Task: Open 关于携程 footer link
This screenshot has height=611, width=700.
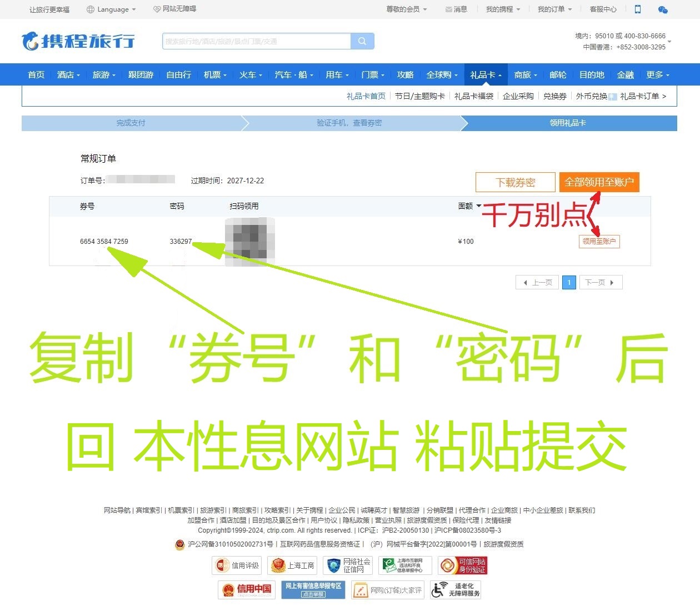Action: coord(309,510)
